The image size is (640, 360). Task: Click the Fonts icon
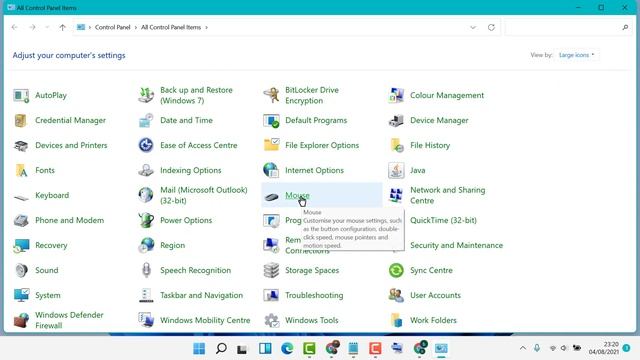[21, 170]
